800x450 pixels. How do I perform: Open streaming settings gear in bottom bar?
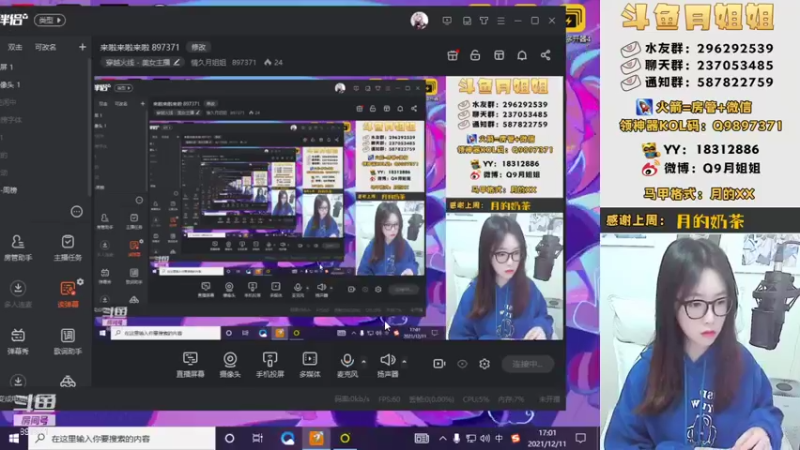pos(484,364)
